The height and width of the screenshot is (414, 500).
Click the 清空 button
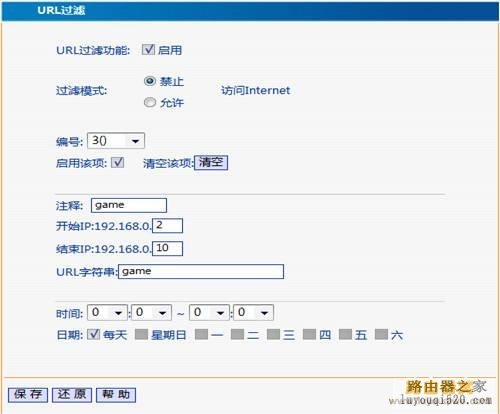pos(211,163)
